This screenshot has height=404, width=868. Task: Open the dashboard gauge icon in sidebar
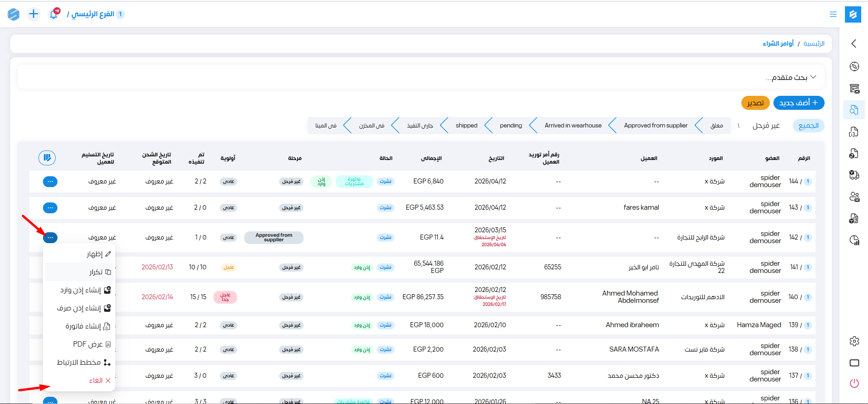point(854,66)
